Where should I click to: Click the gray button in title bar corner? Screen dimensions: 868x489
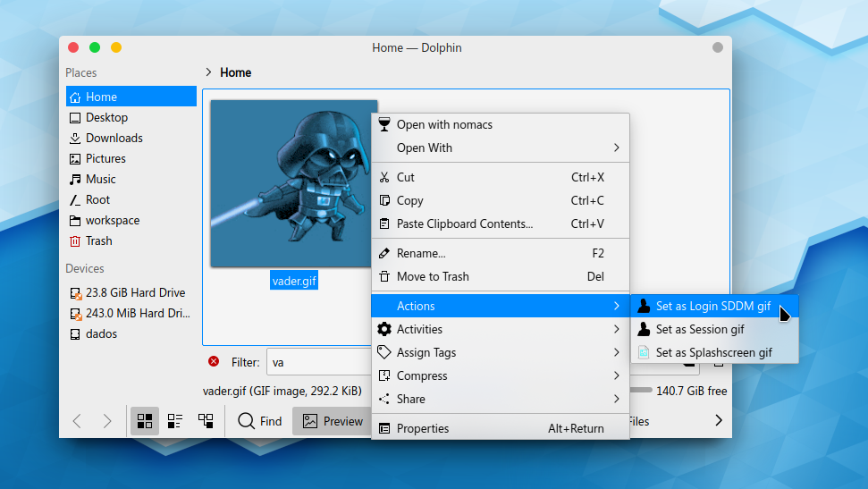(718, 47)
